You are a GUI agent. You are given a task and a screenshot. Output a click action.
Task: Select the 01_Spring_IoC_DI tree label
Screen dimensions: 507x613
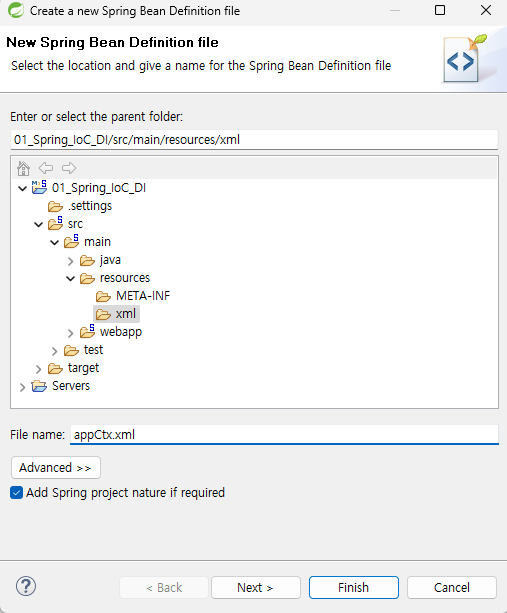99,188
